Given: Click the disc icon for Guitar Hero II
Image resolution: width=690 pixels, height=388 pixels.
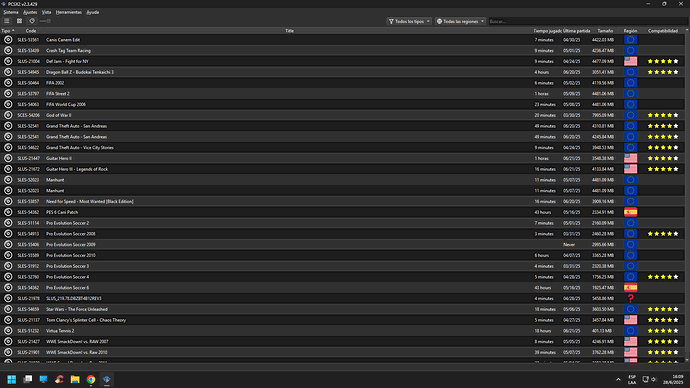Looking at the screenshot, I should (x=8, y=158).
